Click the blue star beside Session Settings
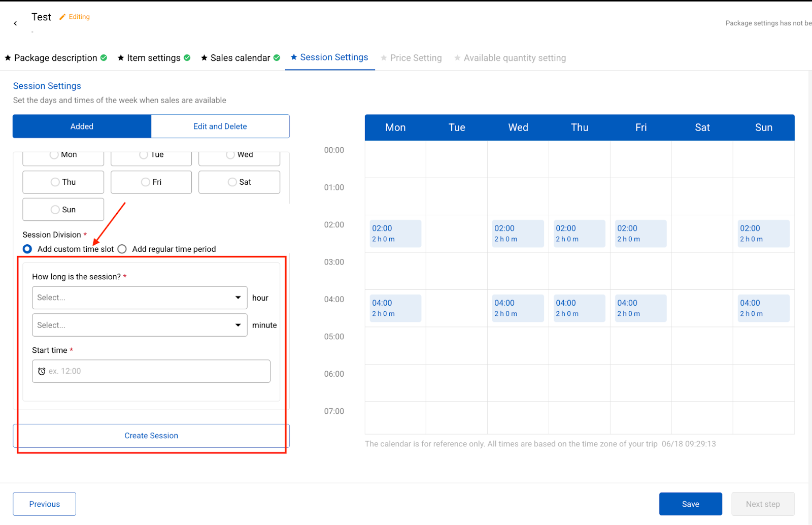 point(294,57)
